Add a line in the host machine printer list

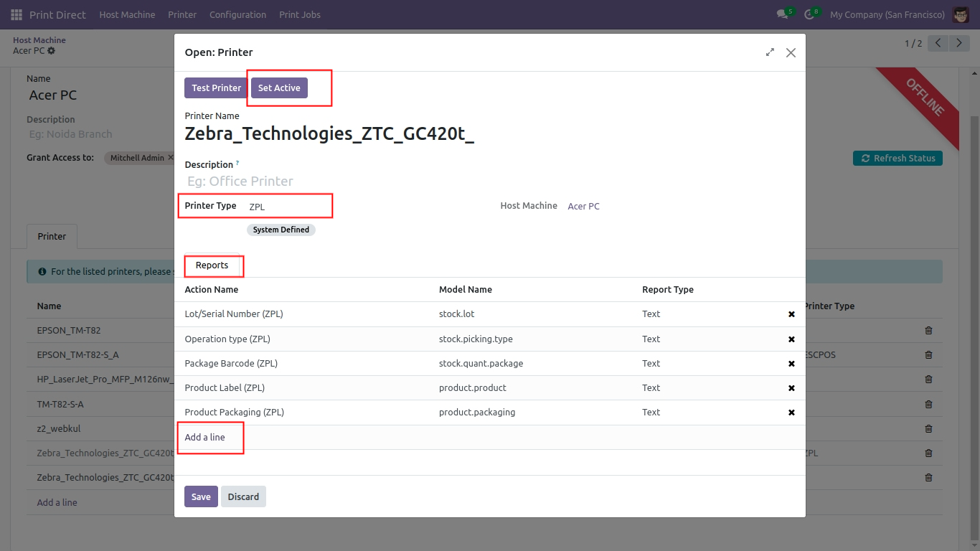coord(57,502)
